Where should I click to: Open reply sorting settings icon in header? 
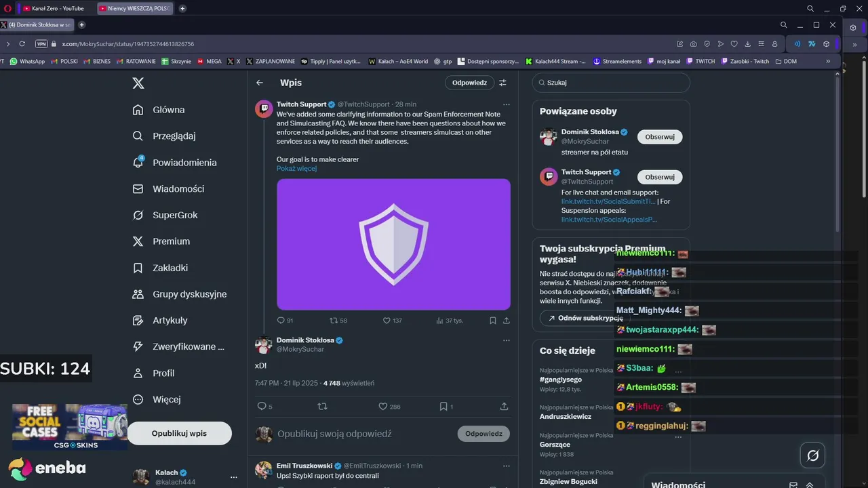[x=502, y=83]
